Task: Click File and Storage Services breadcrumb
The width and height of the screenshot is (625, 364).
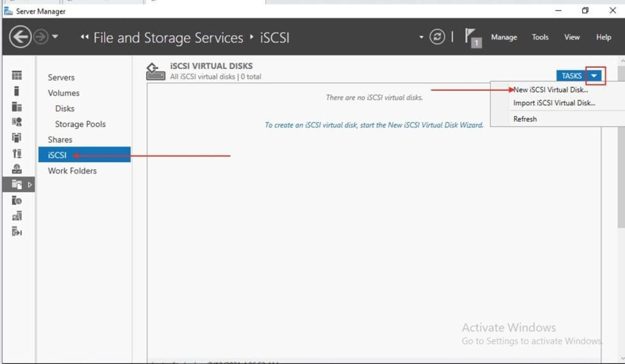Action: (x=168, y=38)
